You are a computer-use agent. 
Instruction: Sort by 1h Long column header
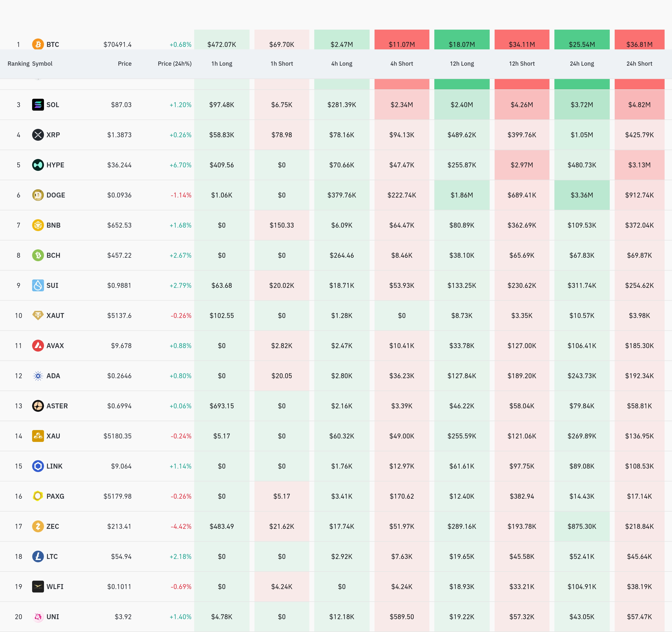[x=222, y=63]
